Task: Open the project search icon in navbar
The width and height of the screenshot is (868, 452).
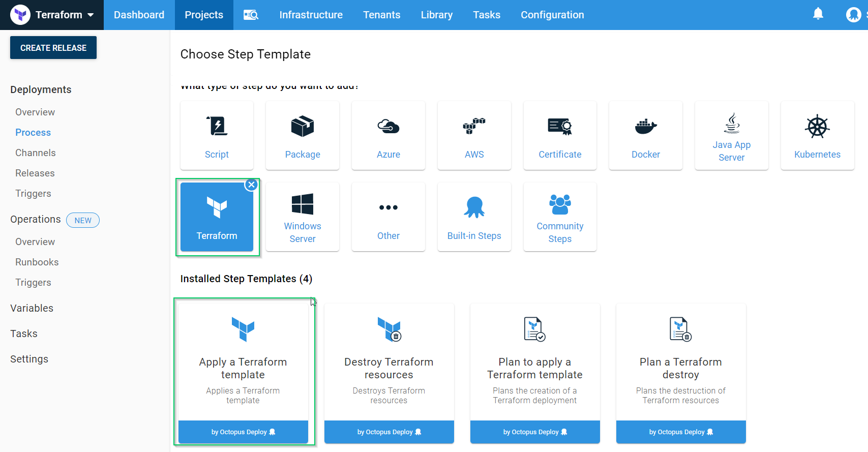Action: click(x=251, y=15)
